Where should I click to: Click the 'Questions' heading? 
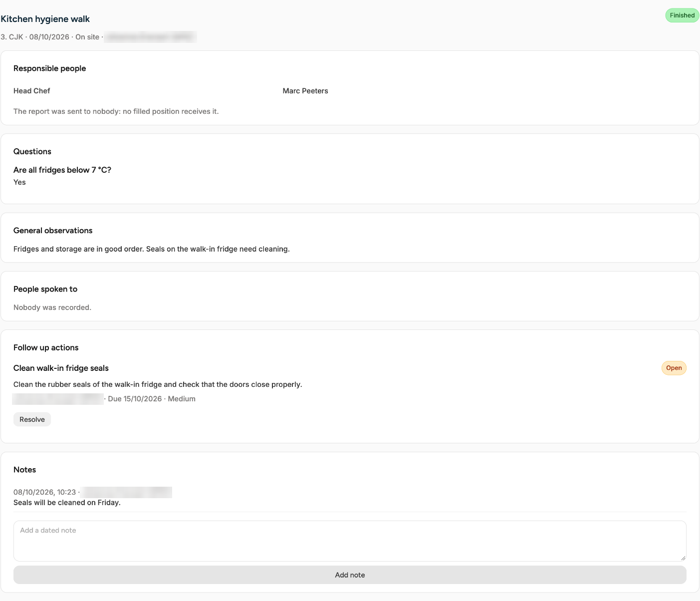tap(32, 152)
